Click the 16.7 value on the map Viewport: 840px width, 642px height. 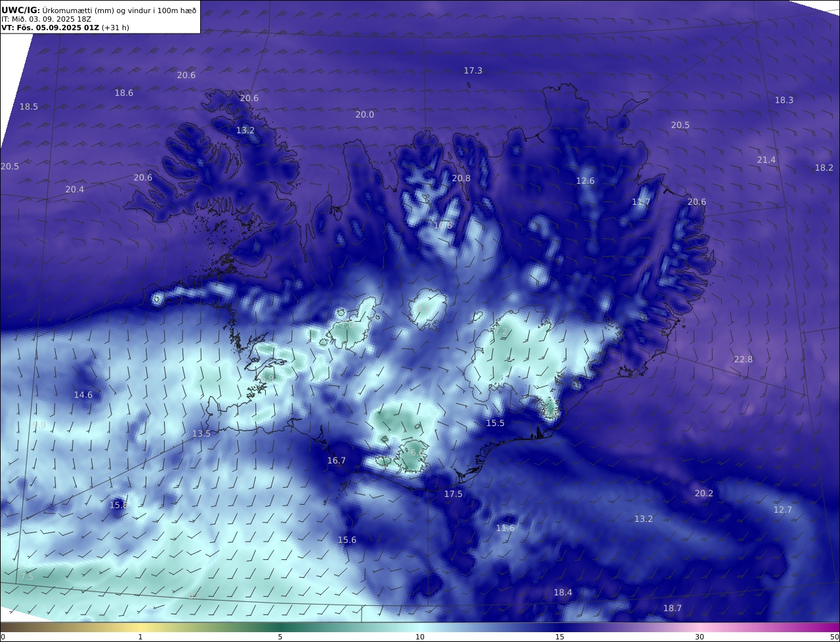[337, 460]
